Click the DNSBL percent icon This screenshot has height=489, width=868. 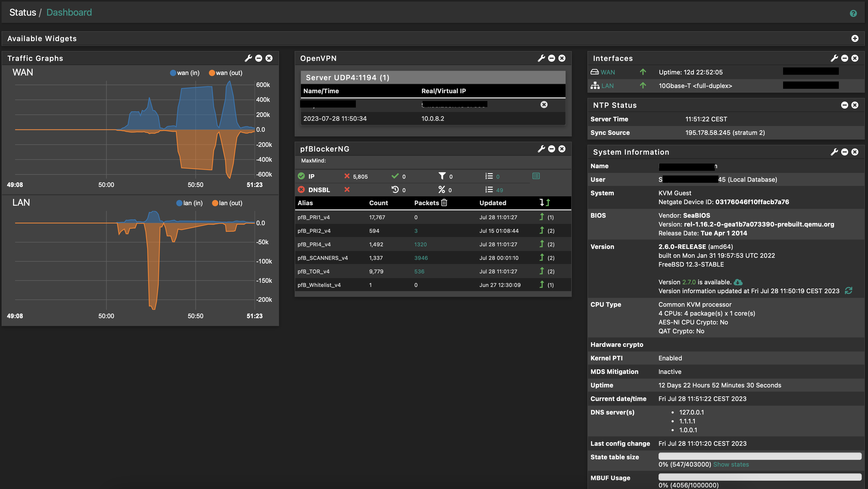tap(442, 190)
